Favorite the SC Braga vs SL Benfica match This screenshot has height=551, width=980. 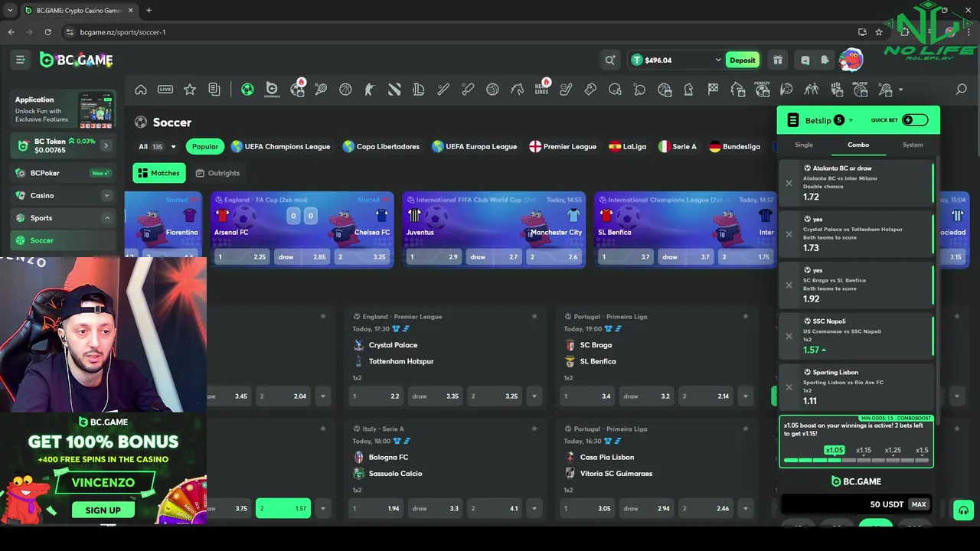tap(745, 316)
